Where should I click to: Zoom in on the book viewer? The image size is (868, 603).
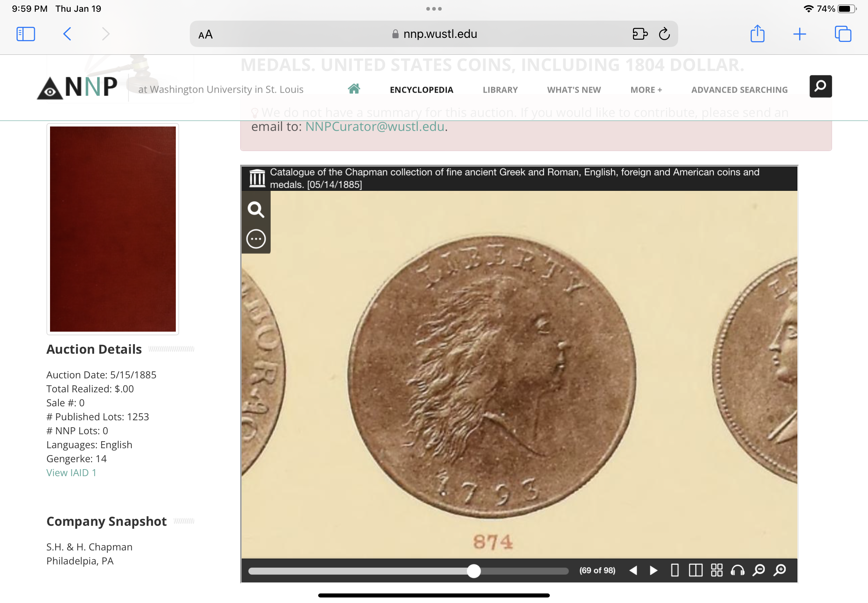[x=780, y=570]
